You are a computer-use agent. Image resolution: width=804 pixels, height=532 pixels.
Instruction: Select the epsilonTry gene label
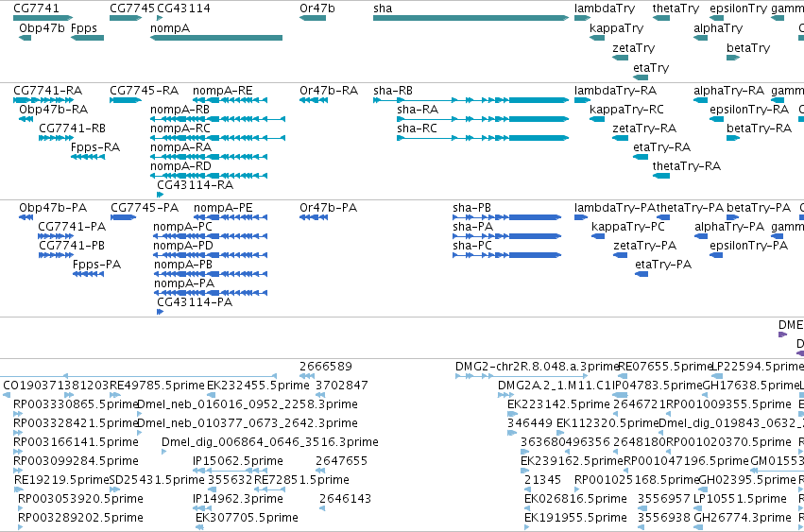738,9
